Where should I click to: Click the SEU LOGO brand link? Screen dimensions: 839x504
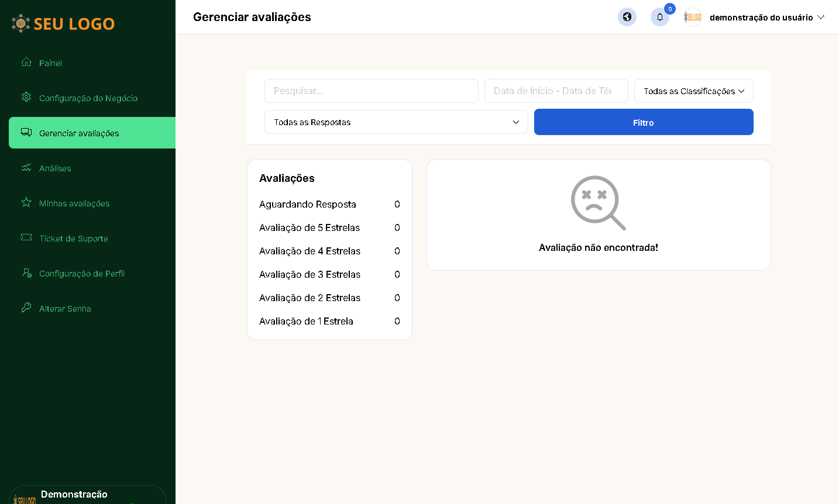[x=63, y=23]
